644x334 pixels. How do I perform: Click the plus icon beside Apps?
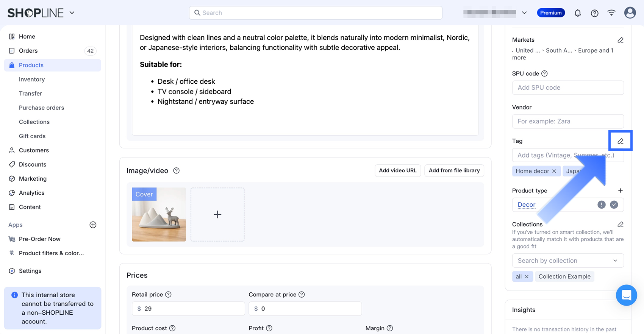coord(93,225)
